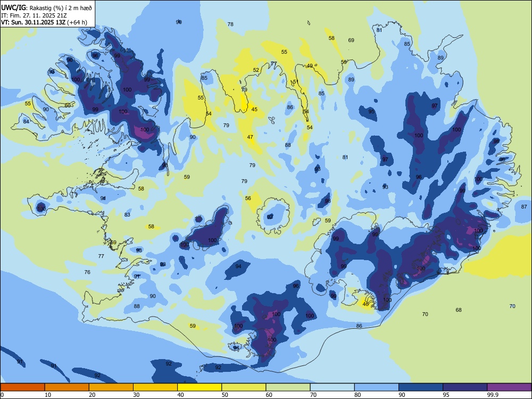This screenshot has width=532, height=399.
Task: Click the '68' value over the southeast sea
Action: pyautogui.click(x=459, y=310)
